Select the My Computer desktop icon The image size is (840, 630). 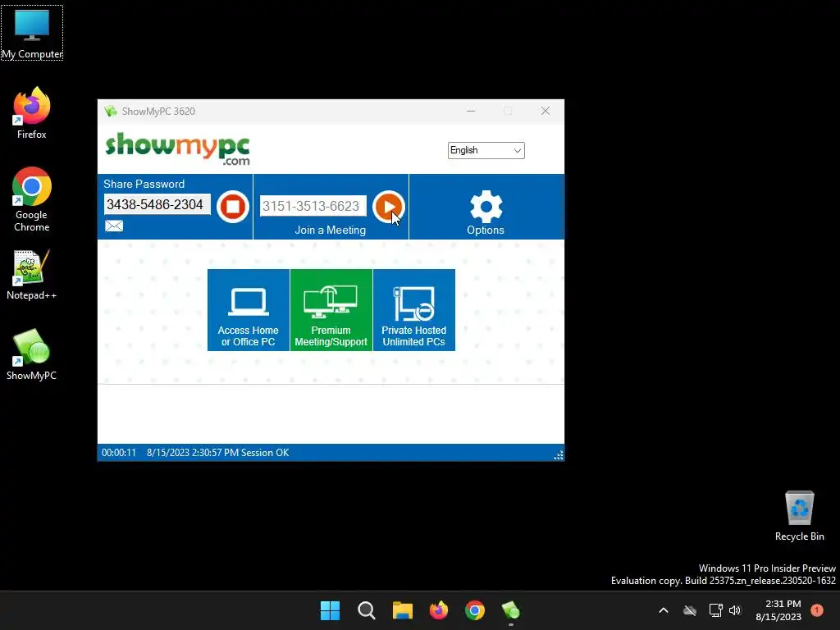pyautogui.click(x=32, y=33)
